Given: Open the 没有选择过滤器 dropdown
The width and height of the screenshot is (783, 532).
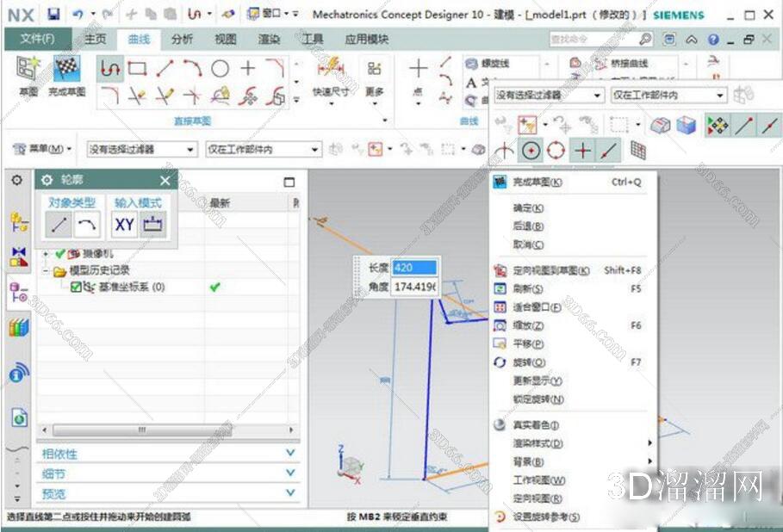Looking at the screenshot, I should [598, 95].
